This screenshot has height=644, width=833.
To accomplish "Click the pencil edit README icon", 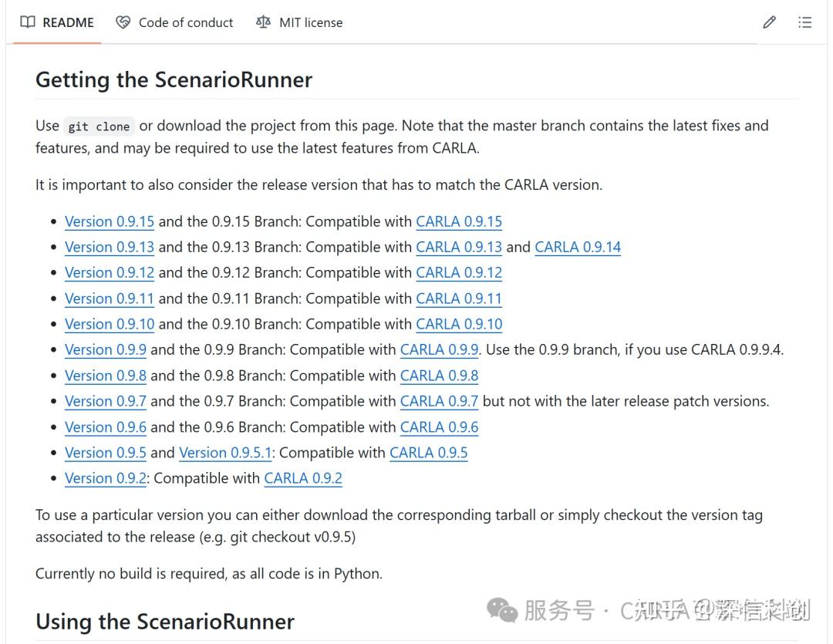I will pos(769,22).
